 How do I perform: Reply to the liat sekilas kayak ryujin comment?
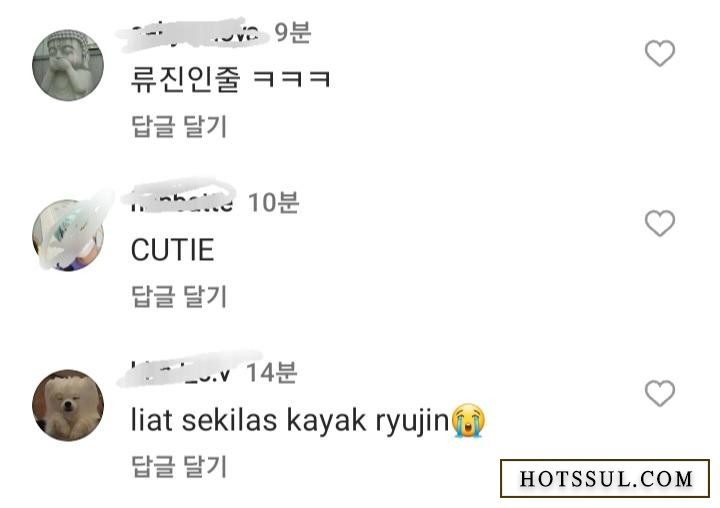[x=179, y=466]
